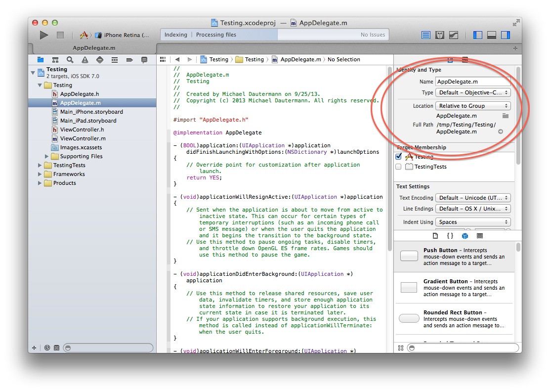Viewport: 550px width, 392px height.
Task: Open the Find navigator
Action: click(x=70, y=60)
